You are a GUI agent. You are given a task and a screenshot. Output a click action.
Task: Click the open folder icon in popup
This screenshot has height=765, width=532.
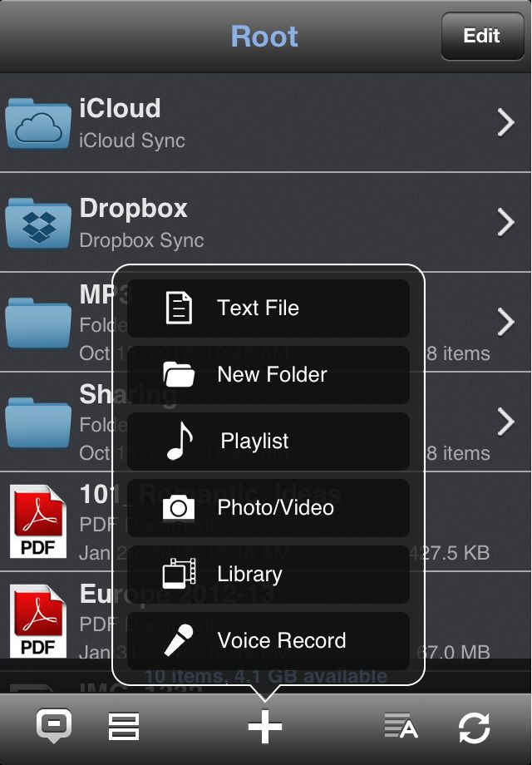click(x=179, y=375)
